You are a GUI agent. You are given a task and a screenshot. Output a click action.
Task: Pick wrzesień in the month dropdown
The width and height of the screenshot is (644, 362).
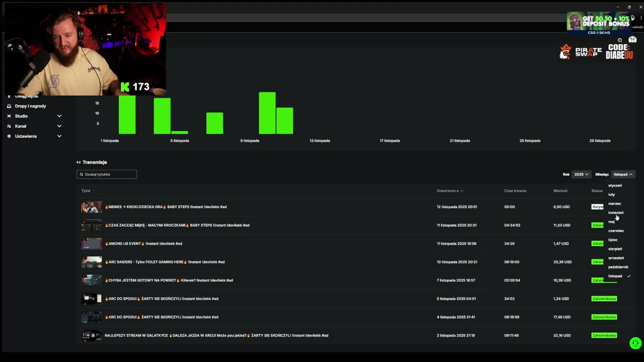[616, 258]
